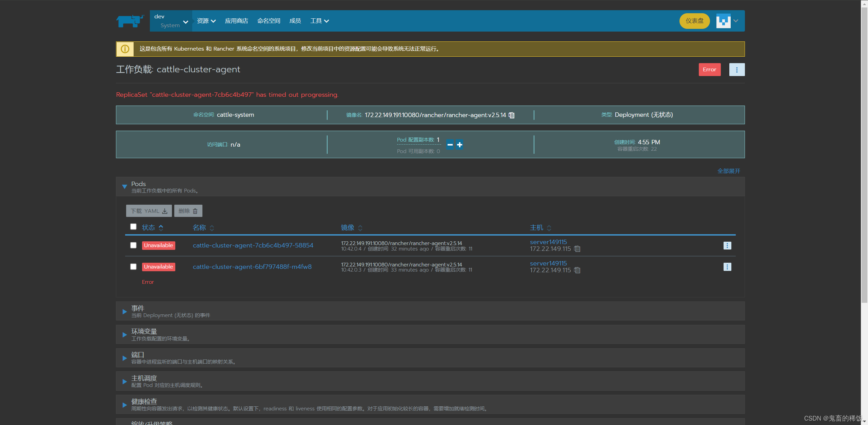Image resolution: width=868 pixels, height=425 pixels.
Task: Open the action menu for pod cattle-cluster-agent-7cb6c4b497-58854
Action: tap(727, 245)
